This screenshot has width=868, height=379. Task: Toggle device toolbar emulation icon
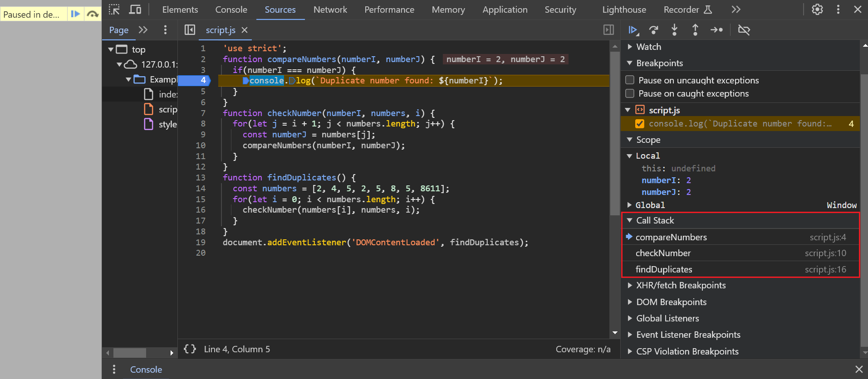coord(135,10)
